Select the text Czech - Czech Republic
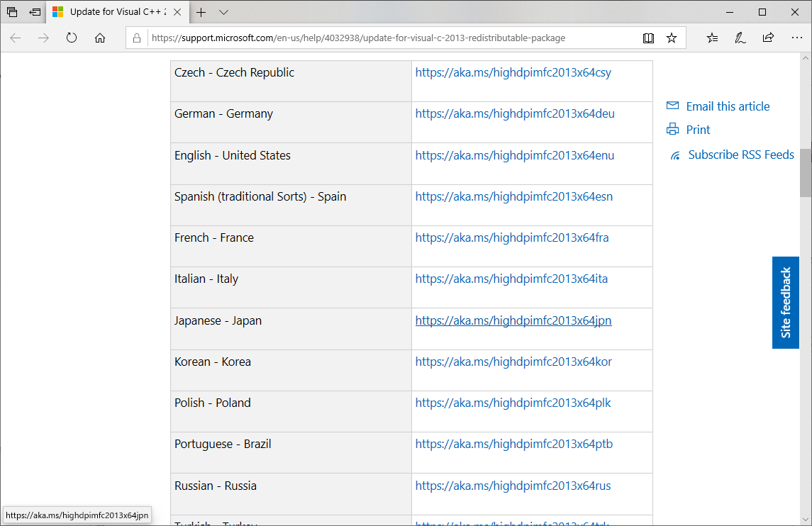This screenshot has width=812, height=526. pyautogui.click(x=234, y=72)
